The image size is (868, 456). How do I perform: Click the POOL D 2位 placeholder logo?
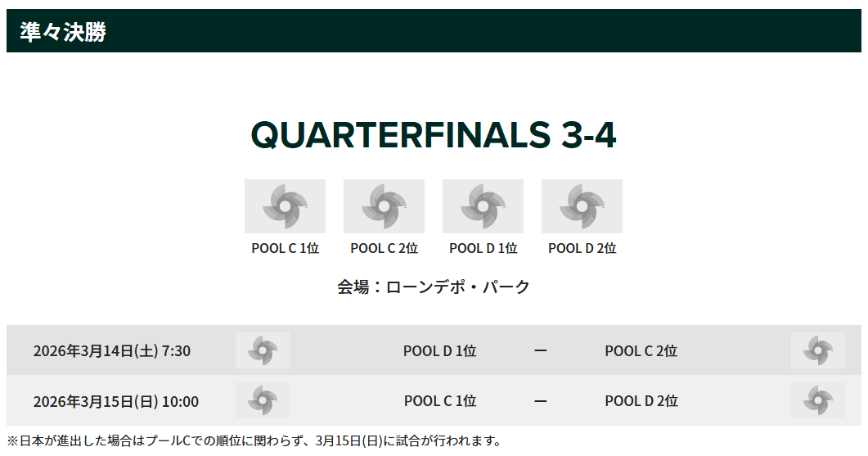coord(582,206)
